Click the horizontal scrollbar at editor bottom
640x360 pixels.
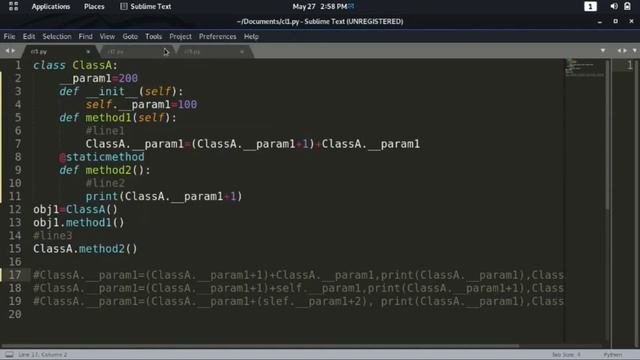260,346
